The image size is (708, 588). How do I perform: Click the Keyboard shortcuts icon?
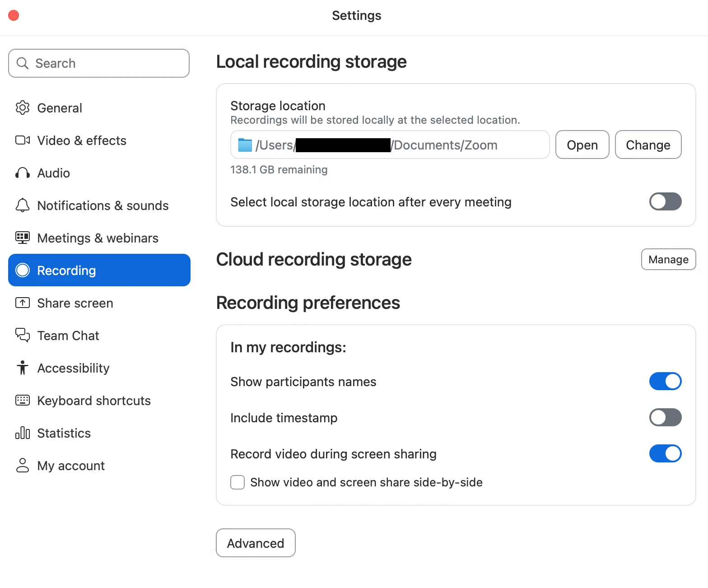click(x=23, y=401)
